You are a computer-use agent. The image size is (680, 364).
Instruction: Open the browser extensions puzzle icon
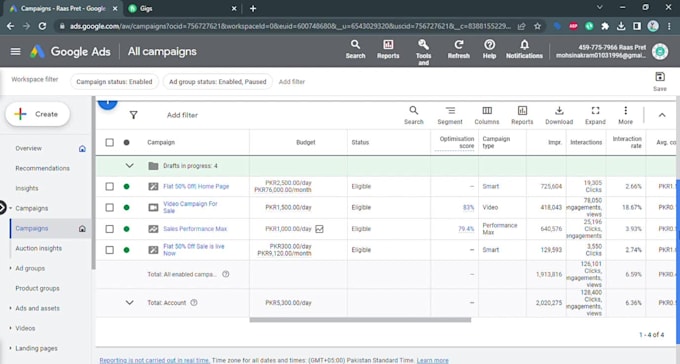[605, 26]
